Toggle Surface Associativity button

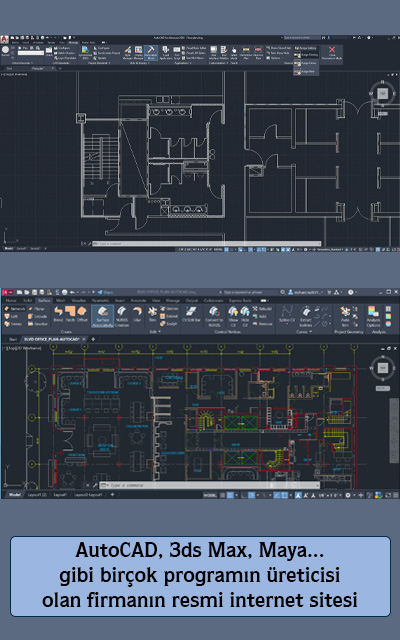(x=102, y=316)
